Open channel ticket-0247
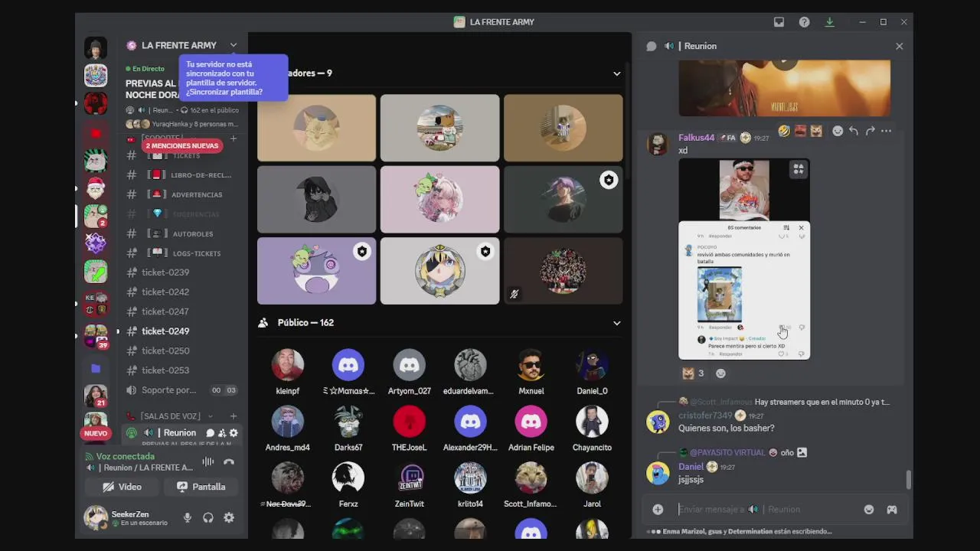 (x=182, y=311)
